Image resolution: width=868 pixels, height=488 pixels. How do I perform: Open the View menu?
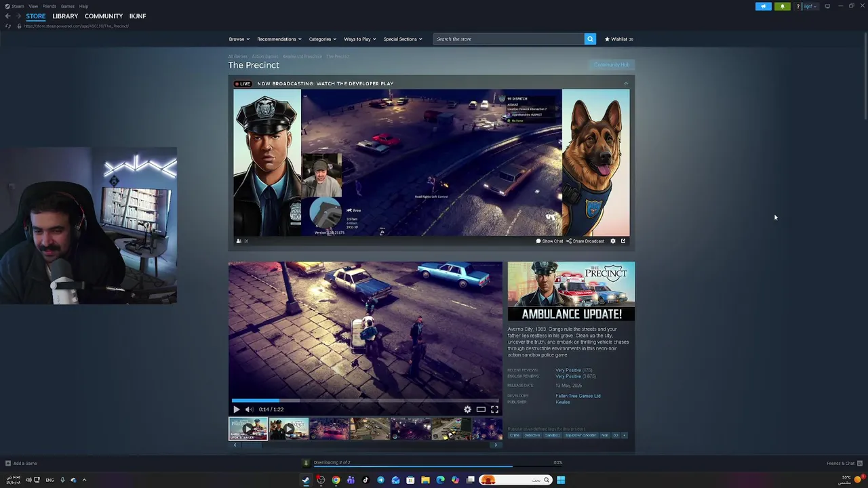click(33, 6)
